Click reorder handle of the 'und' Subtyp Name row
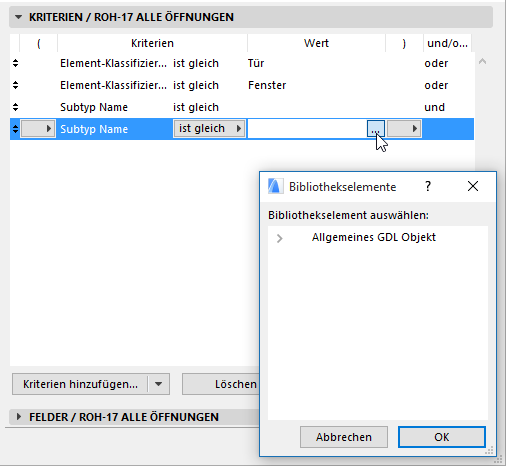This screenshot has height=466, width=506. click(x=15, y=107)
